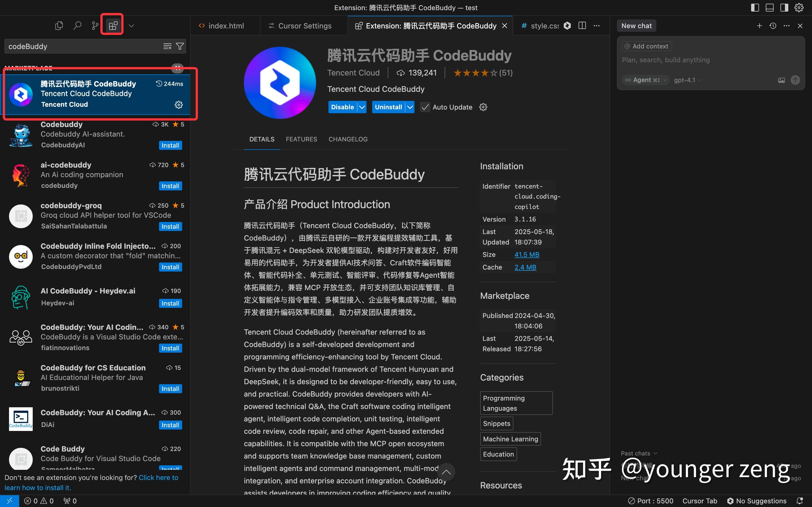
Task: Clear the codeBuddy search input
Action: pos(167,46)
